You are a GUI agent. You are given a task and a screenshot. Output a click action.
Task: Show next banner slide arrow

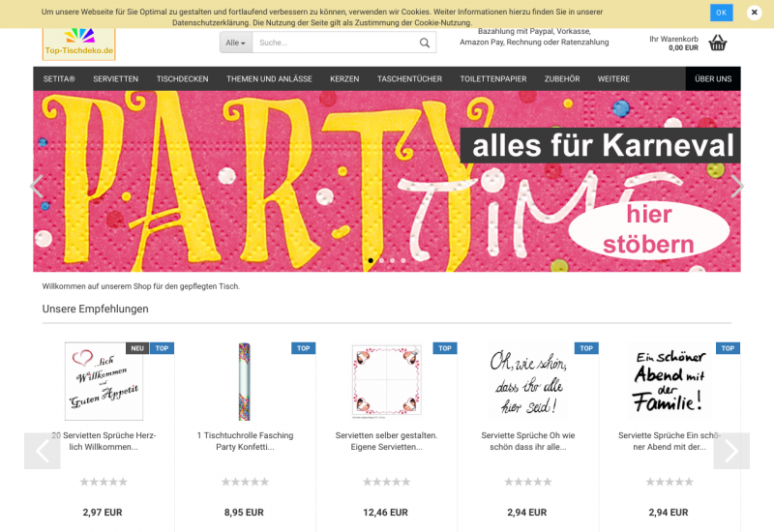(737, 186)
